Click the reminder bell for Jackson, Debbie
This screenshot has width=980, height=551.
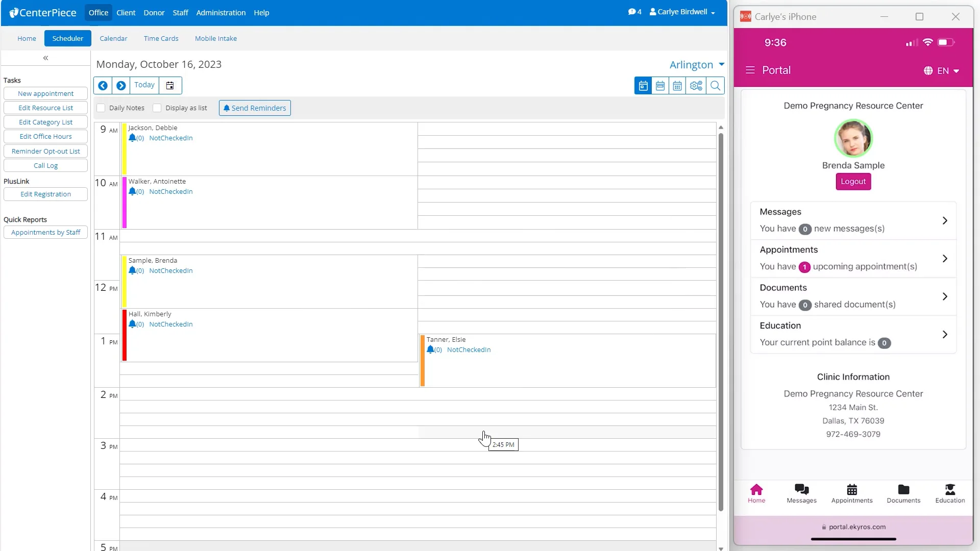click(132, 138)
